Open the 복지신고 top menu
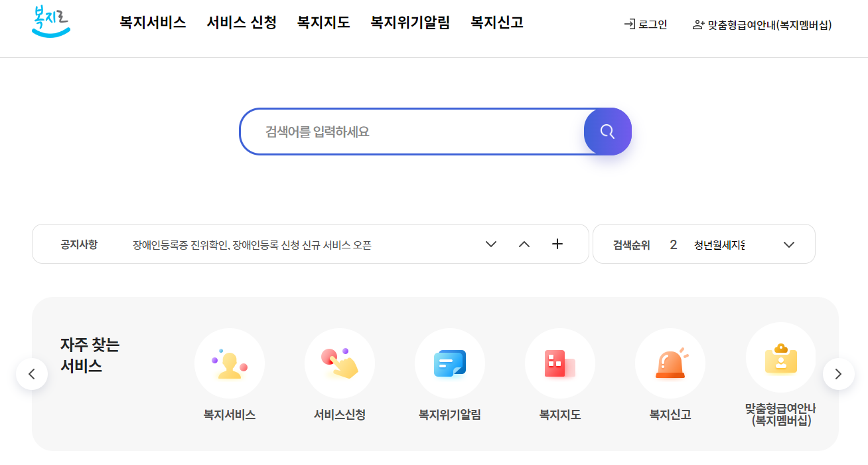 (x=497, y=23)
